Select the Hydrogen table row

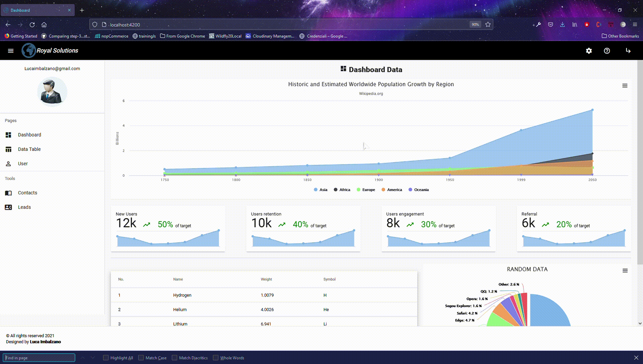[x=264, y=295]
